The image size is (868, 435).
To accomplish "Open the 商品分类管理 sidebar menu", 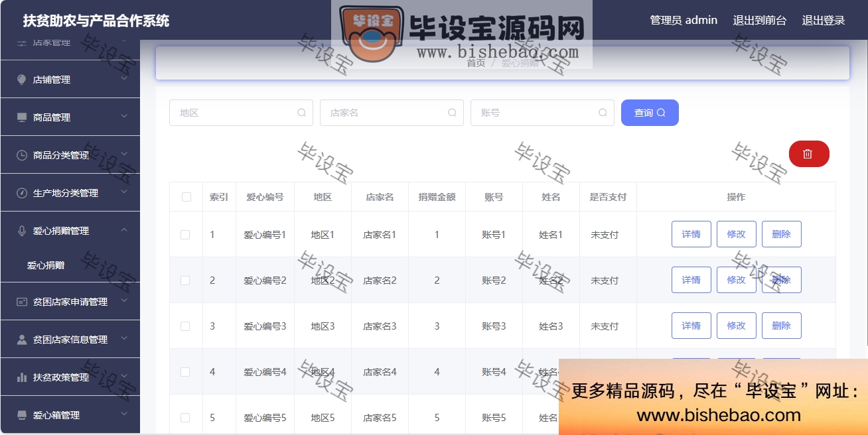I will (x=70, y=155).
